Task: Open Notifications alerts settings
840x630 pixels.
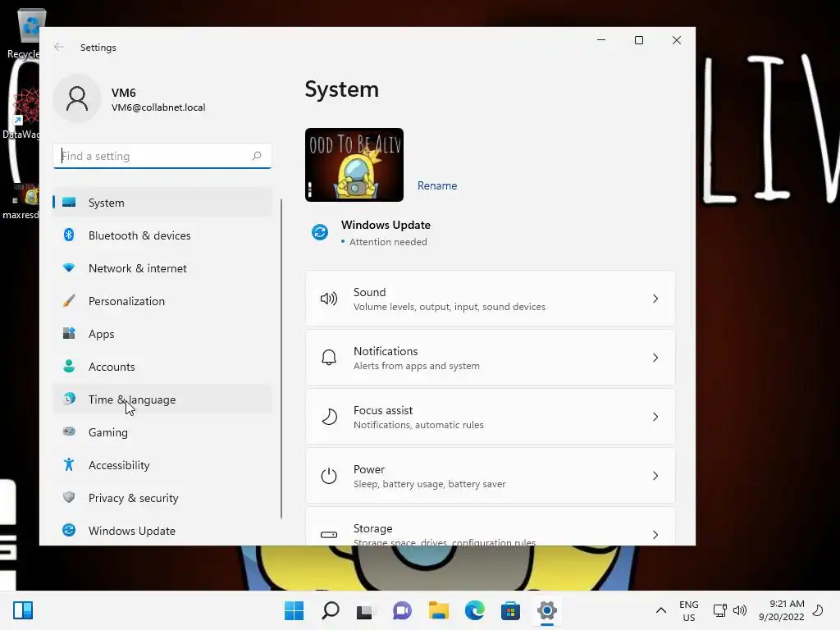Action: [x=491, y=358]
